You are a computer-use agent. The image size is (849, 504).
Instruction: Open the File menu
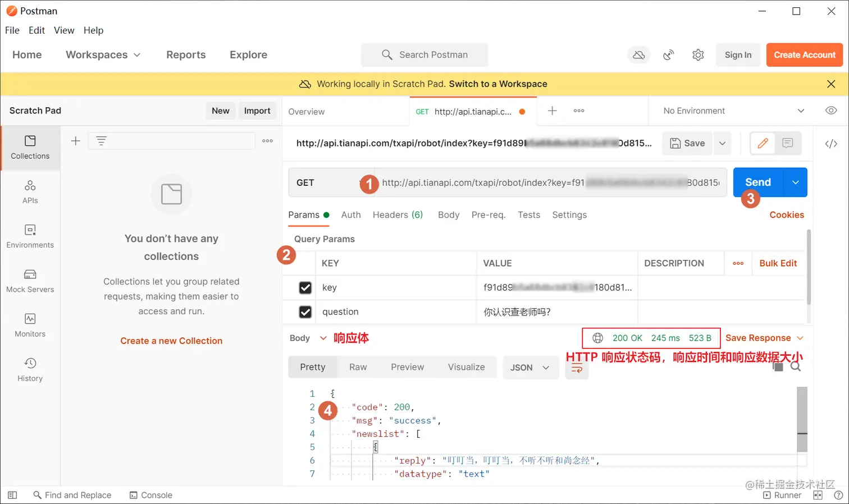point(12,30)
